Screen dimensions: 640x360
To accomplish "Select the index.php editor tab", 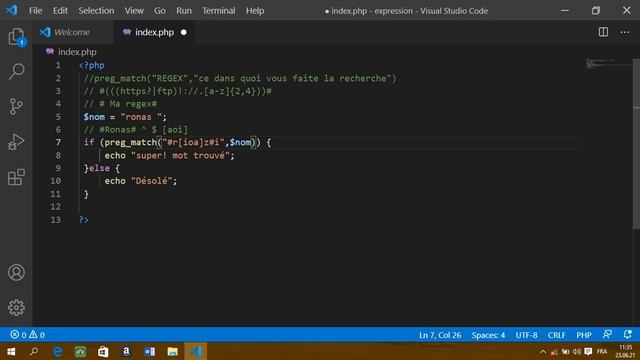I will (x=154, y=32).
